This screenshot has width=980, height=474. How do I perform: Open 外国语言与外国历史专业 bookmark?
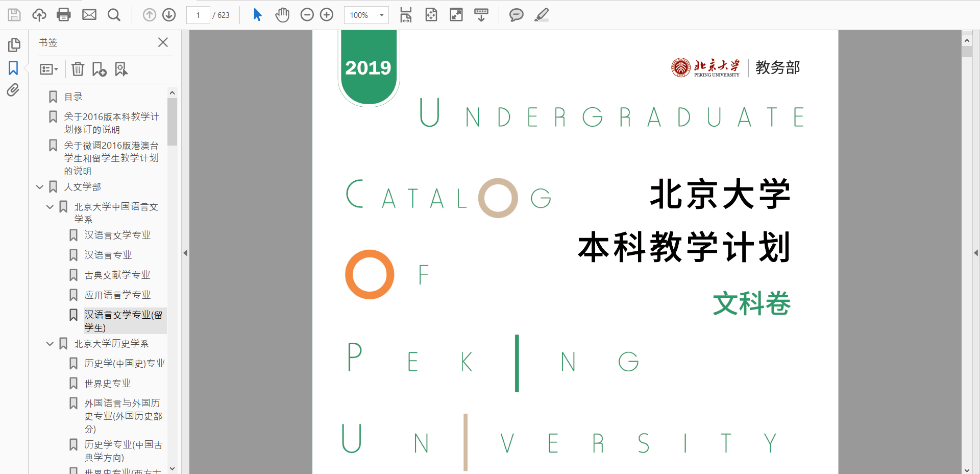click(123, 416)
